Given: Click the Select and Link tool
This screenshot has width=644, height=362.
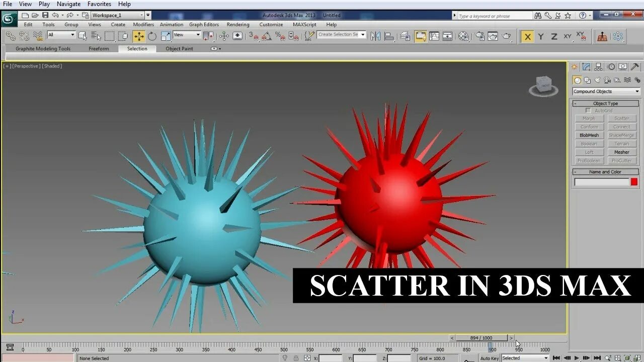Looking at the screenshot, I should [x=11, y=36].
